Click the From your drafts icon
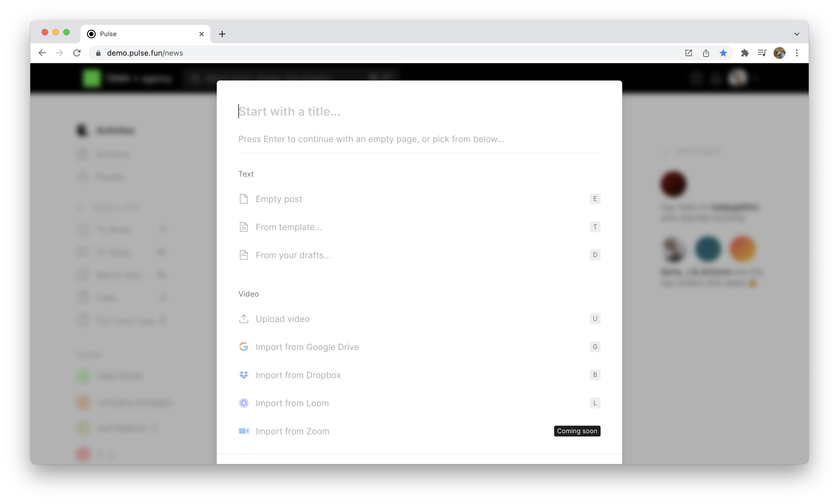The height and width of the screenshot is (504, 839). pos(244,254)
